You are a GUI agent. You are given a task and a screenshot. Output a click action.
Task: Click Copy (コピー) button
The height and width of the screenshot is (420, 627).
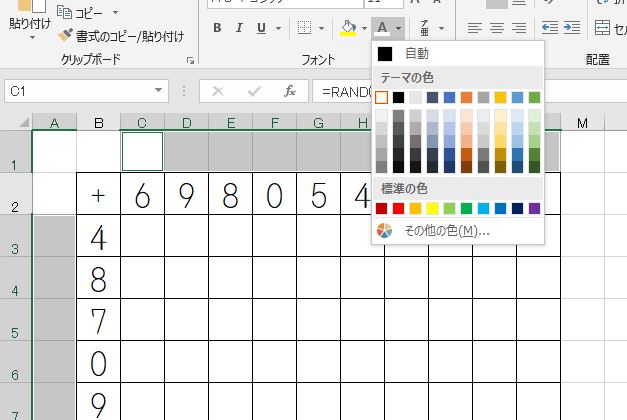[x=80, y=12]
